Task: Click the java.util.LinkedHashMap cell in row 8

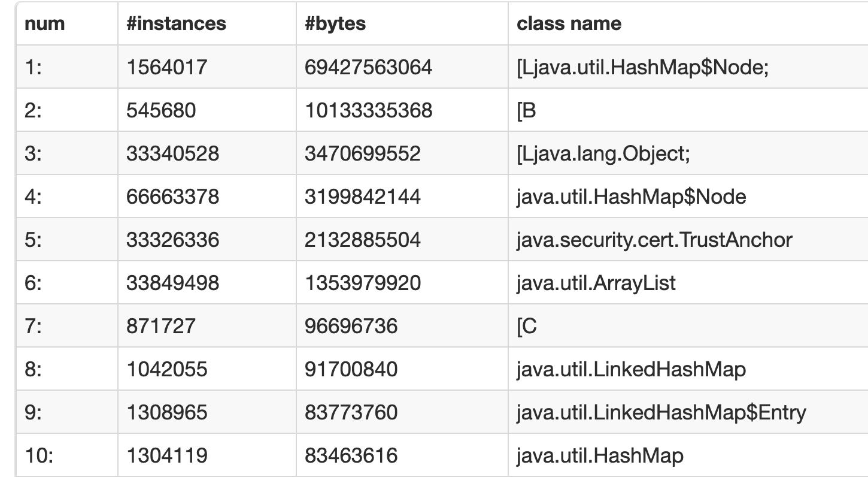Action: tap(631, 369)
